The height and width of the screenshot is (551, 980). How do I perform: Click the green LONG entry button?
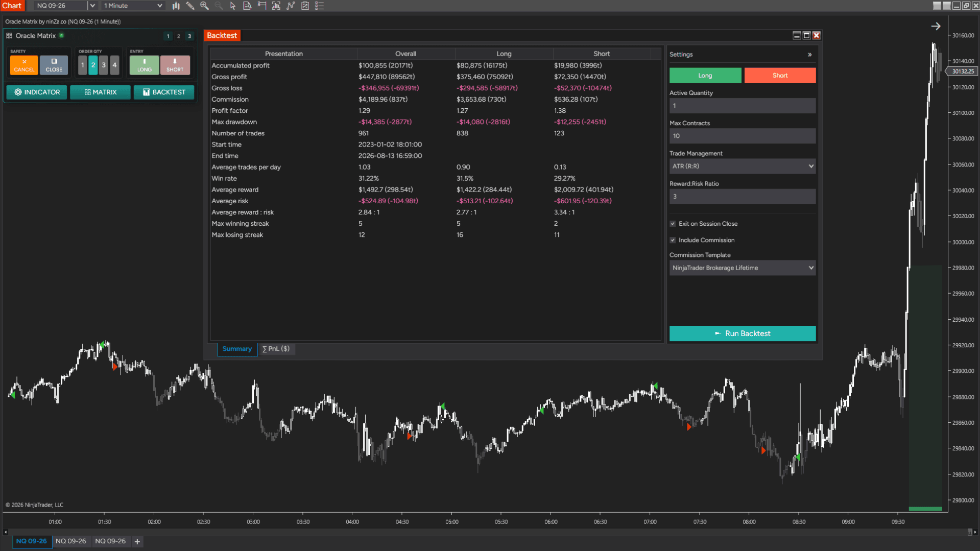(144, 65)
